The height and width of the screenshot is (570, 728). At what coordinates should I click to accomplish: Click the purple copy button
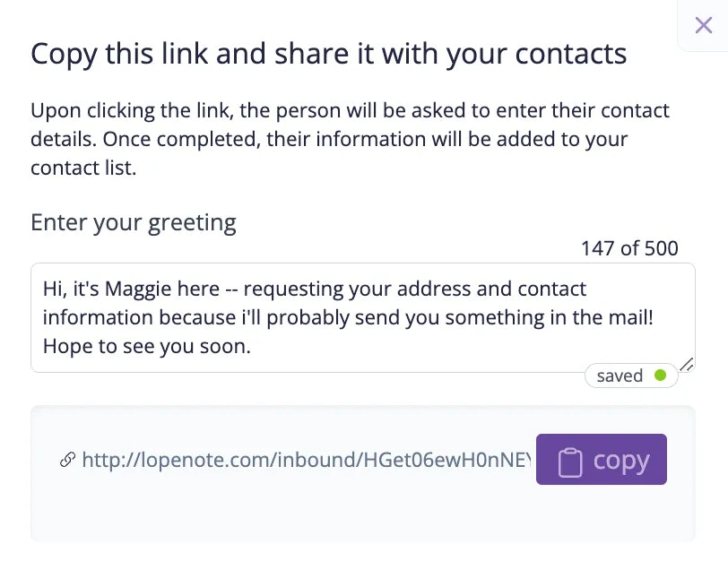[602, 459]
